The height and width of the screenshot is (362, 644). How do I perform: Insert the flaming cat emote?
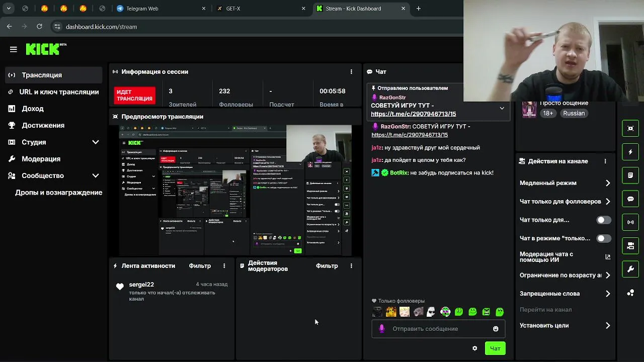391,312
